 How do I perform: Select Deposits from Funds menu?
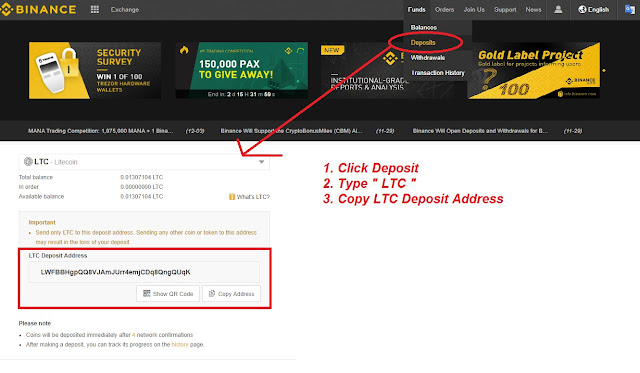click(x=423, y=42)
